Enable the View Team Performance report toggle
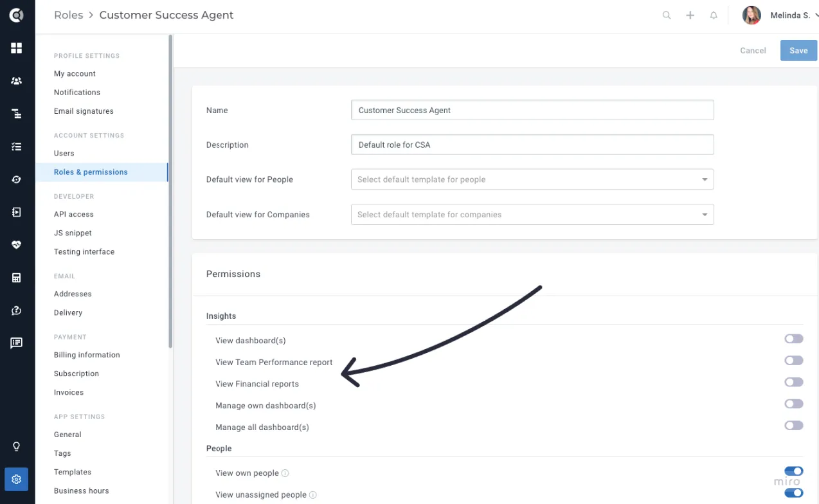 coord(794,361)
